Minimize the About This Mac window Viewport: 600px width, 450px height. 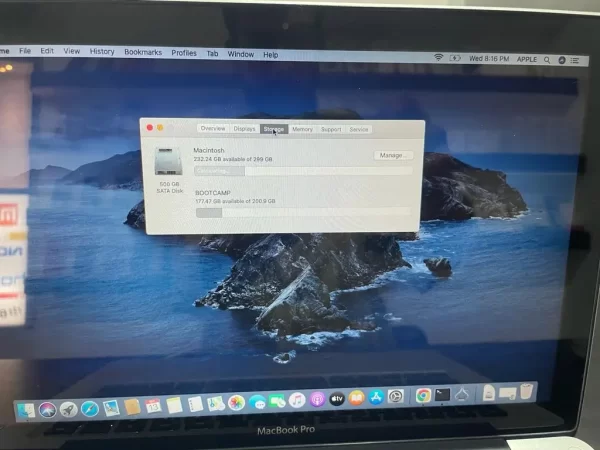160,127
